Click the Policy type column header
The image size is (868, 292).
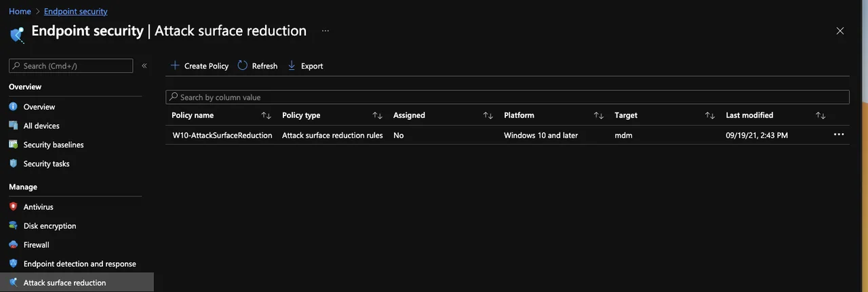click(301, 115)
